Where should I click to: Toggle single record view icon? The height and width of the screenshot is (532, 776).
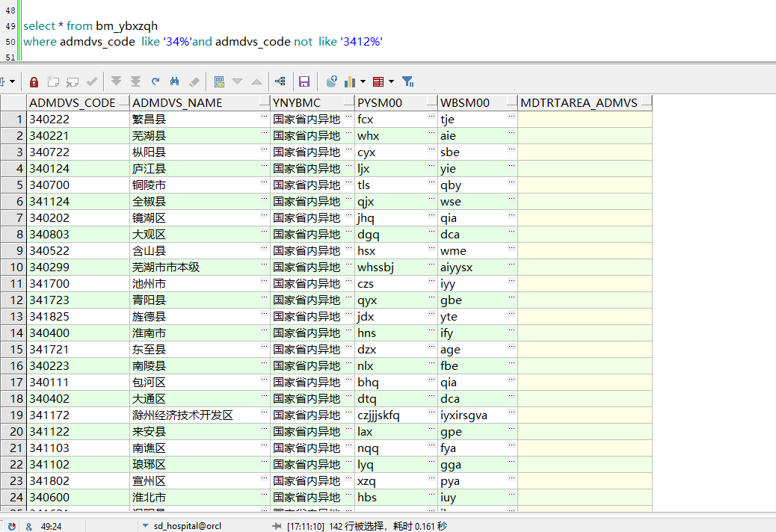219,81
